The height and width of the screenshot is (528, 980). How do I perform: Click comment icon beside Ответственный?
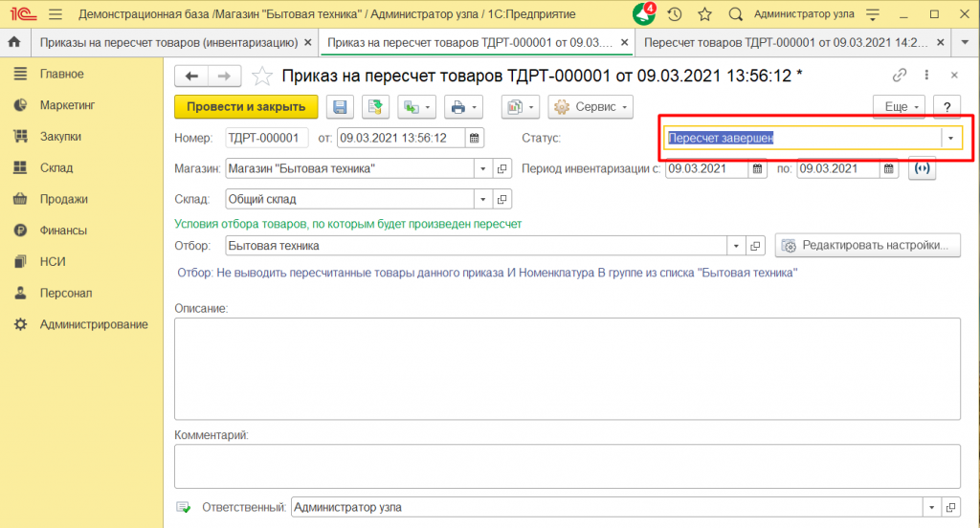pos(183,507)
